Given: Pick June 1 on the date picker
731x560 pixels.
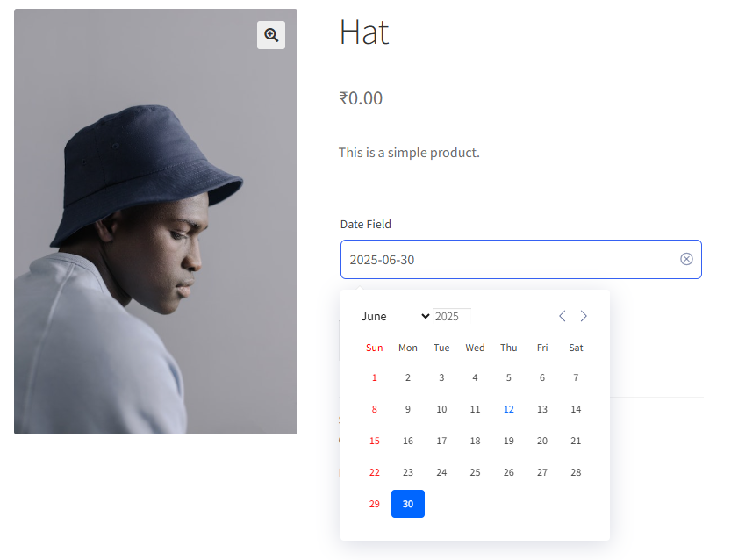Looking at the screenshot, I should tap(375, 377).
